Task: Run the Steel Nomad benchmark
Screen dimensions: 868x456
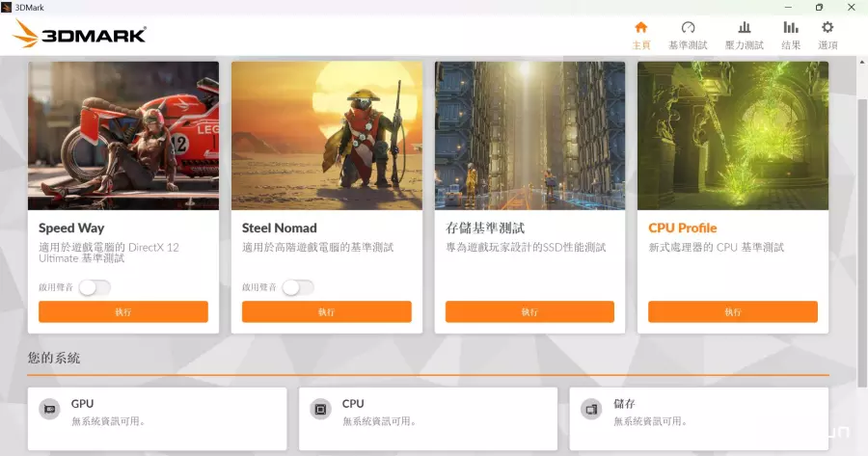Action: point(326,311)
